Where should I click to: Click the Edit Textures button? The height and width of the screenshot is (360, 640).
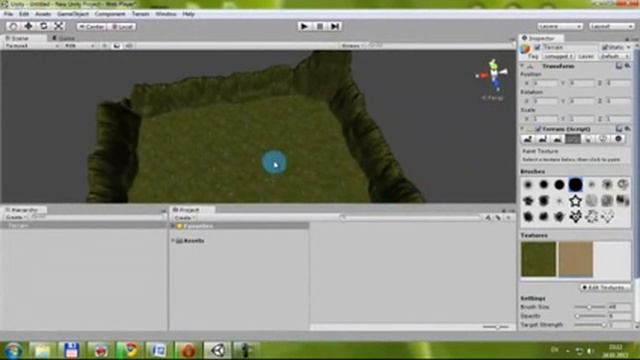(605, 287)
